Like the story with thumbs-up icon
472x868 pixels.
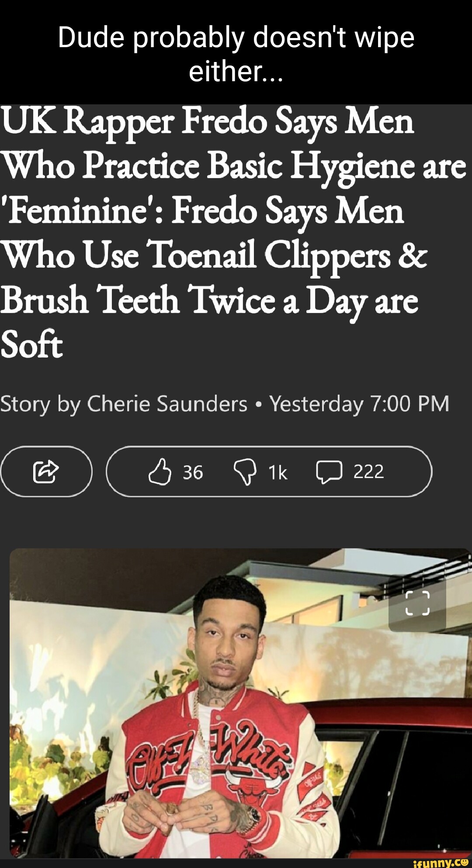160,472
